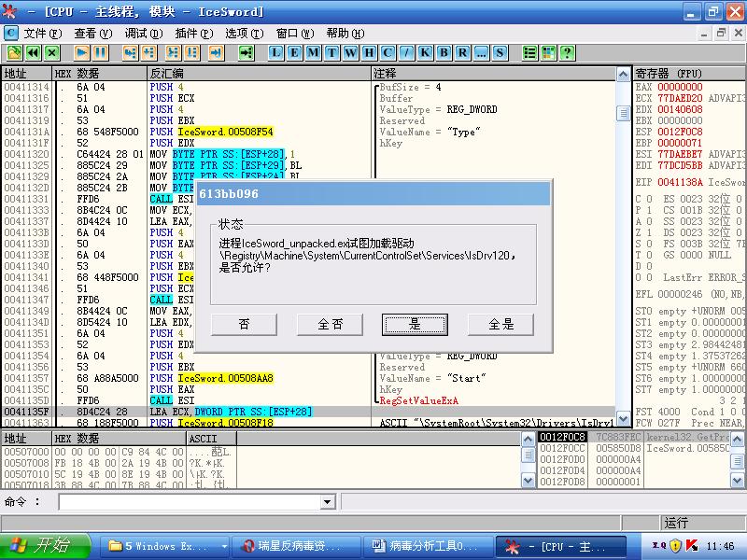Click the Appearance colors grid icon

click(x=548, y=53)
